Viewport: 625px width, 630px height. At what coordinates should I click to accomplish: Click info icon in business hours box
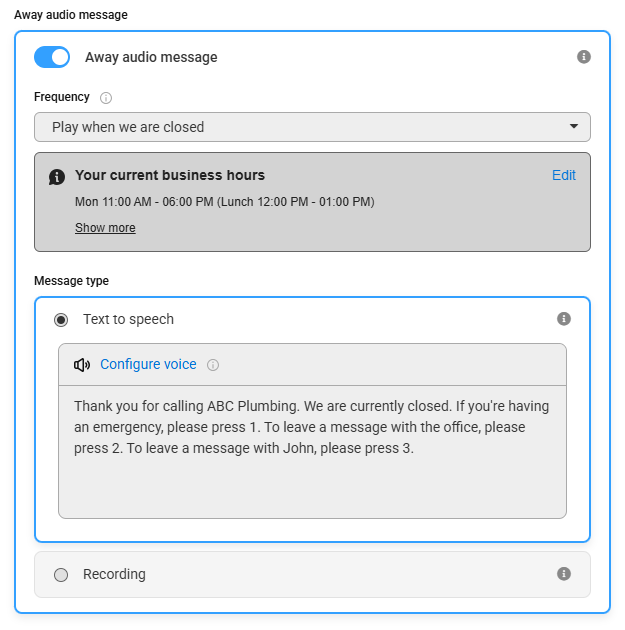coord(57,177)
